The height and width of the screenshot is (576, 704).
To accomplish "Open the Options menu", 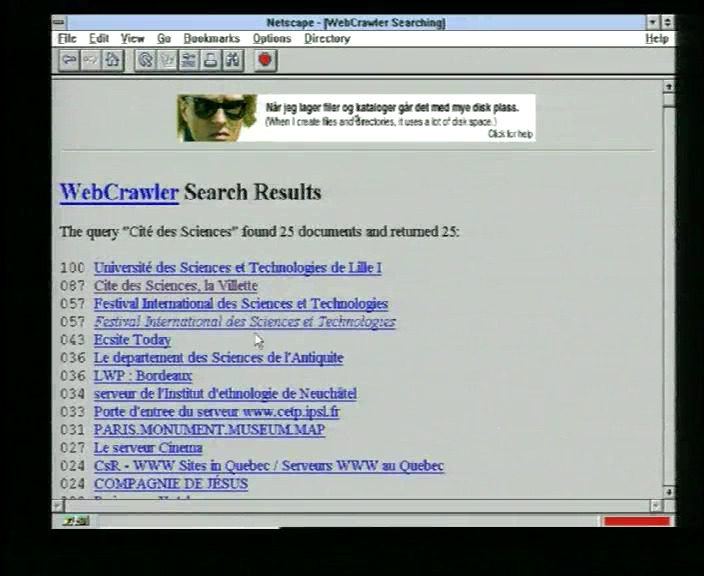I will coord(272,39).
